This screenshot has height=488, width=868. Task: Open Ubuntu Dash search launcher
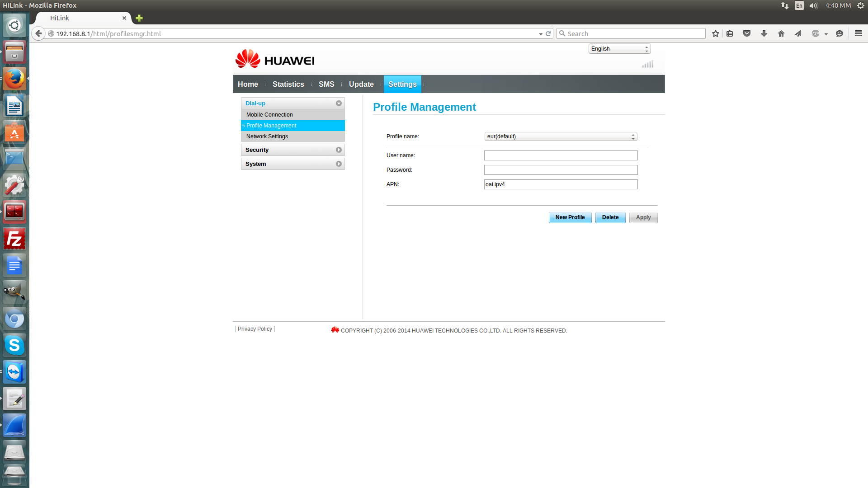pyautogui.click(x=14, y=25)
